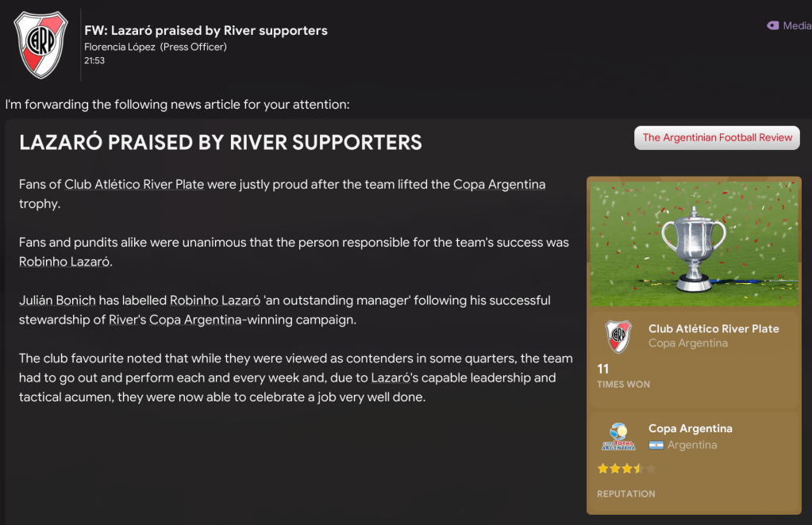812x525 pixels.
Task: Click sender name Florencia López
Action: click(x=120, y=47)
